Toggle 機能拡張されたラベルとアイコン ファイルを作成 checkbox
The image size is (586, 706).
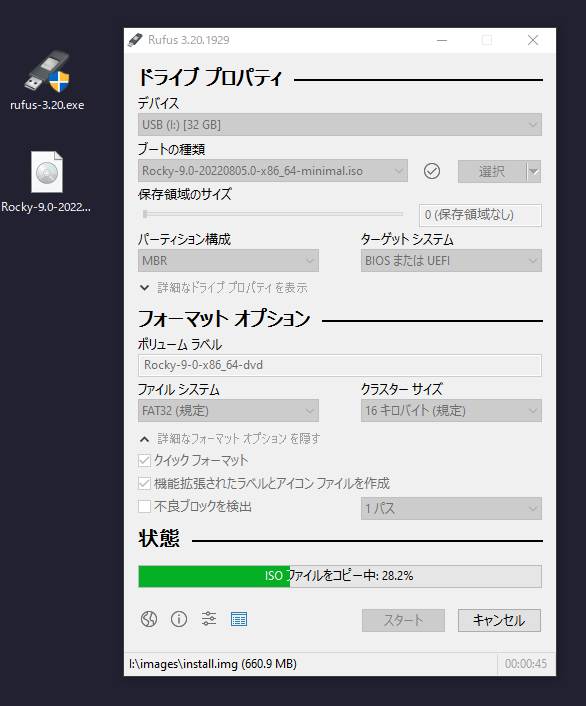[144, 484]
